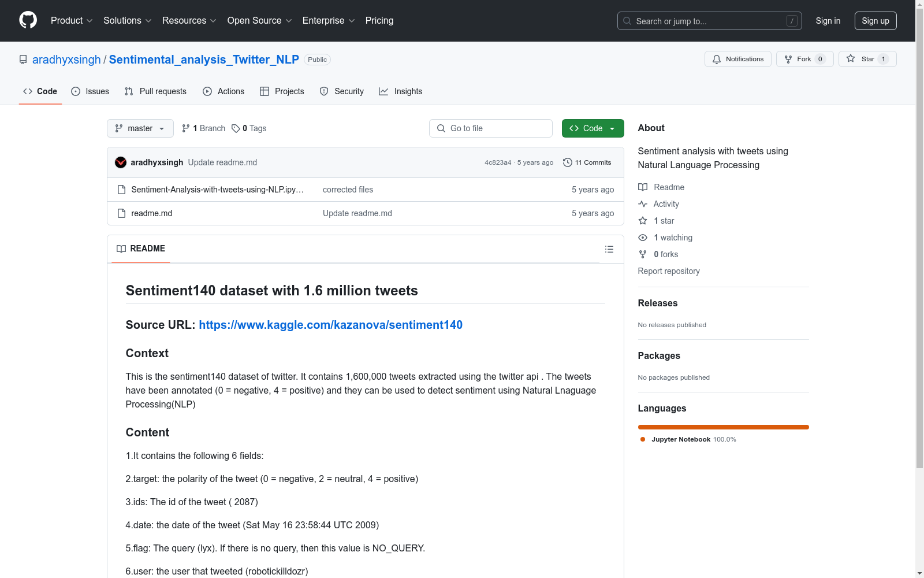This screenshot has width=924, height=578.
Task: Click the file icon for Sentiment-Analysis notebook
Action: click(121, 190)
